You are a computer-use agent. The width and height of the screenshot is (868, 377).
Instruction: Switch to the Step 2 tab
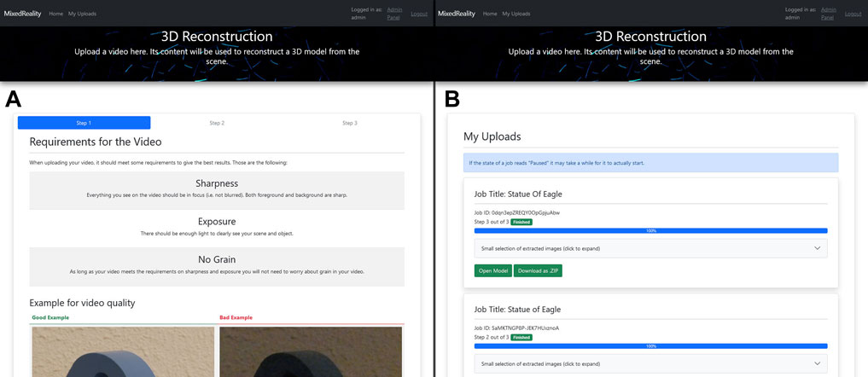[217, 123]
